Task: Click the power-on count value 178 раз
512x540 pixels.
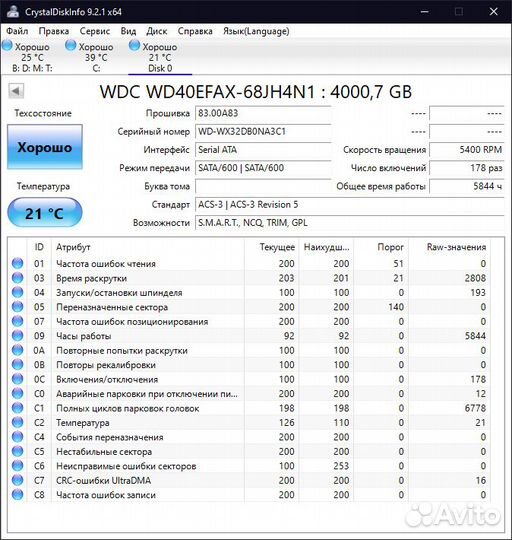Action: point(467,168)
